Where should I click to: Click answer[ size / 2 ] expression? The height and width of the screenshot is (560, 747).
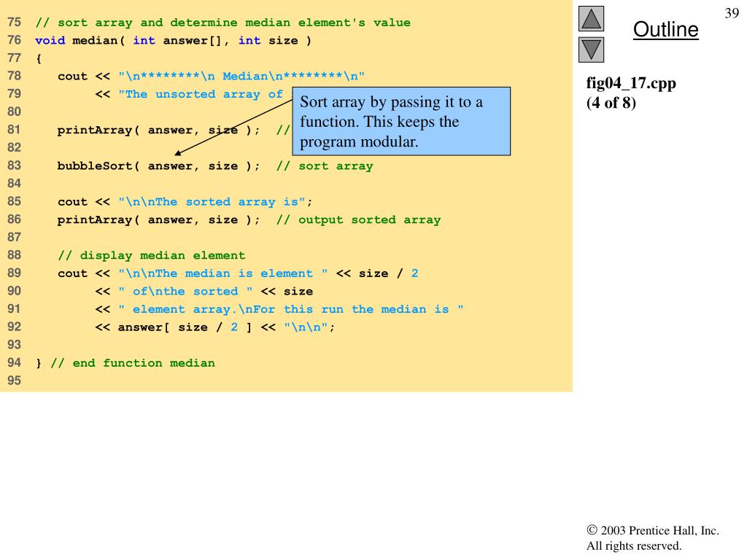tap(185, 327)
